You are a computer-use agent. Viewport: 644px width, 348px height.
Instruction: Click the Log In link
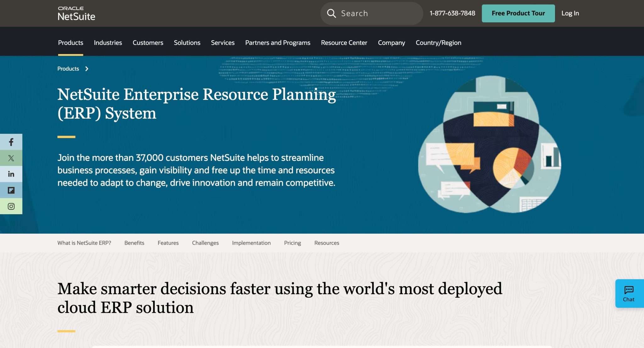pos(570,13)
